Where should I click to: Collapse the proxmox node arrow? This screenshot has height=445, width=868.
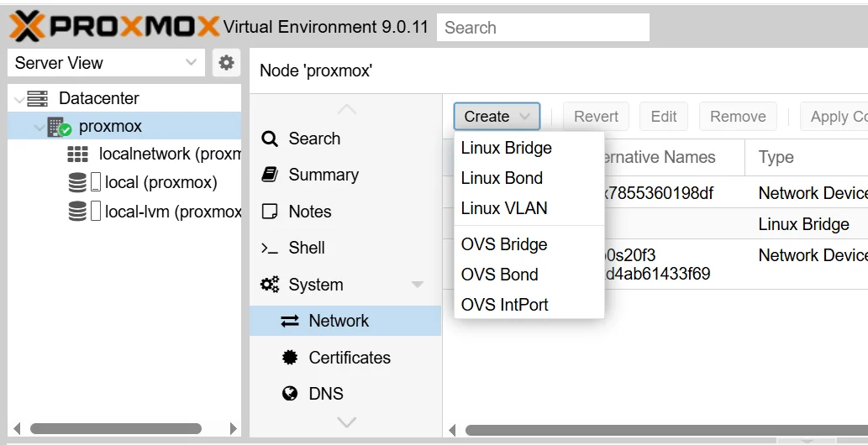(39, 128)
